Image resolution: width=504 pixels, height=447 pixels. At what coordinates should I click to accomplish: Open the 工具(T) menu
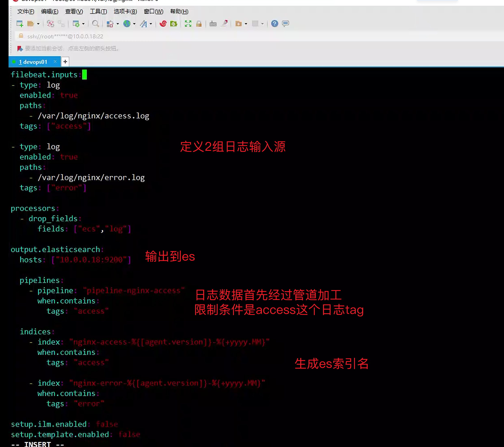point(98,12)
